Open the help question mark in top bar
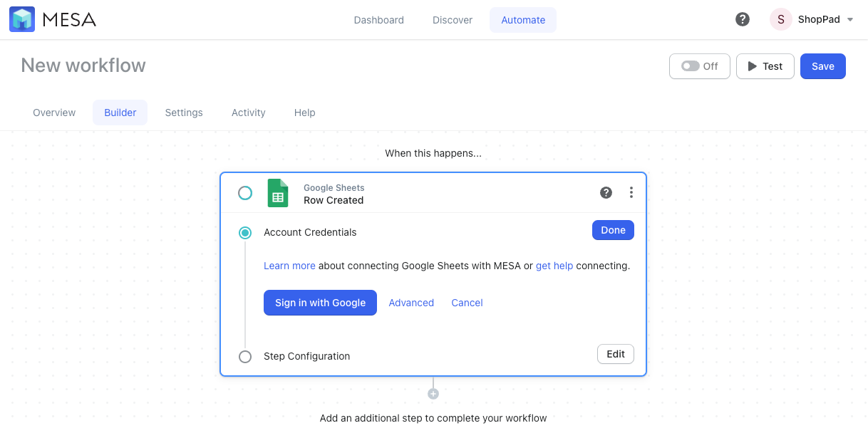The width and height of the screenshot is (868, 428). tap(743, 19)
